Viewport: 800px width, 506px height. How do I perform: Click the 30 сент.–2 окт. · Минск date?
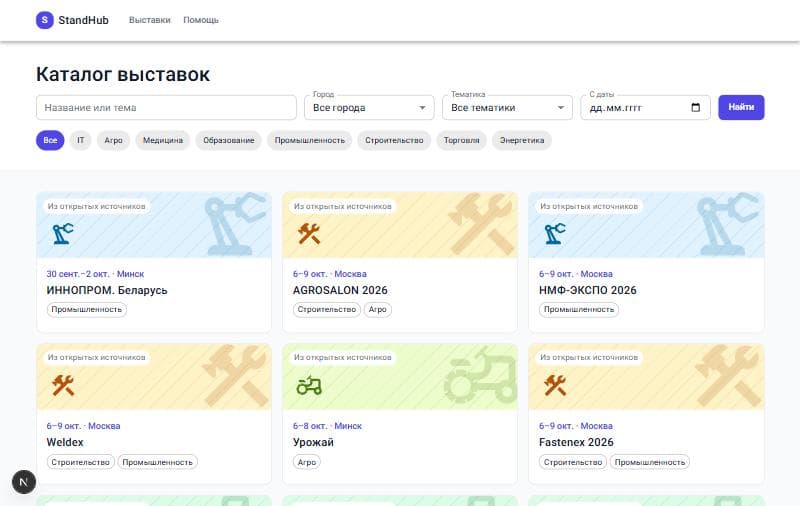click(95, 274)
